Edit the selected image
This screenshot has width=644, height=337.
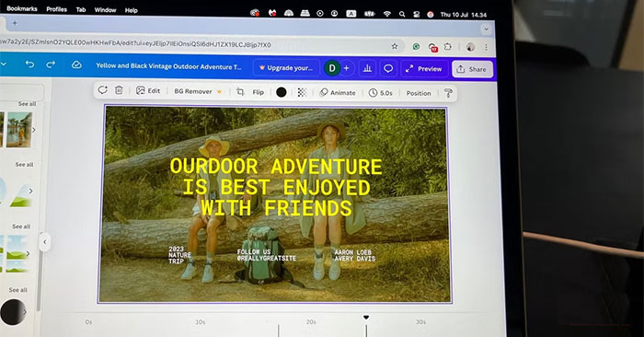tap(148, 91)
